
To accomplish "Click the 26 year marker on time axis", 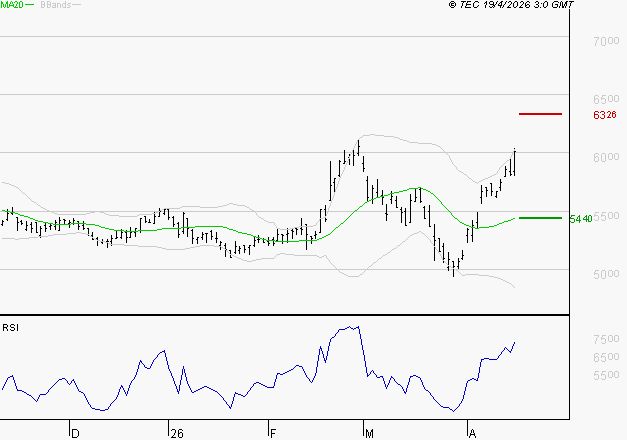I will pyautogui.click(x=177, y=434).
